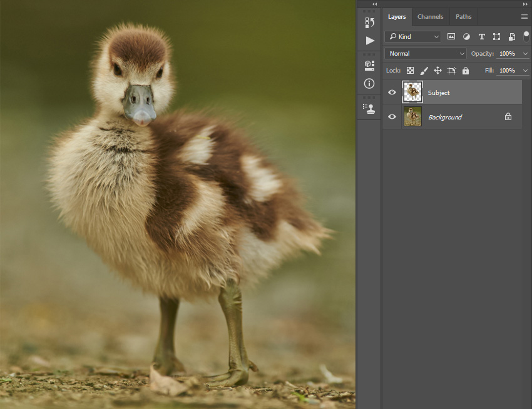
Task: Open the 3D panel icon
Action: [x=369, y=66]
